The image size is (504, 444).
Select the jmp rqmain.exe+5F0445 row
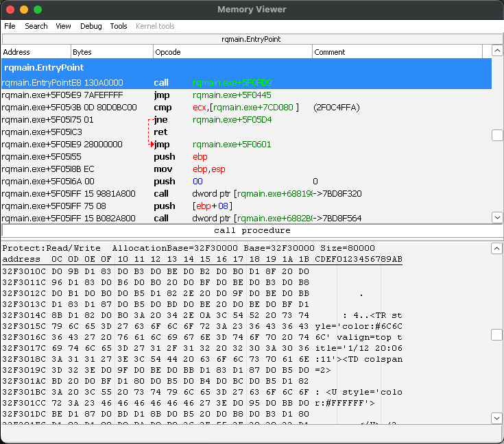(x=246, y=95)
